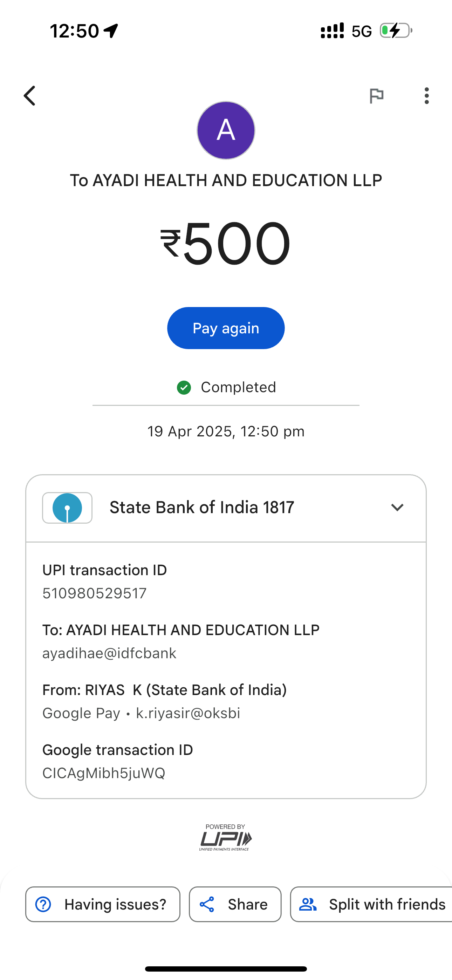Expand the State Bank of India 1817 row

pyautogui.click(x=202, y=508)
